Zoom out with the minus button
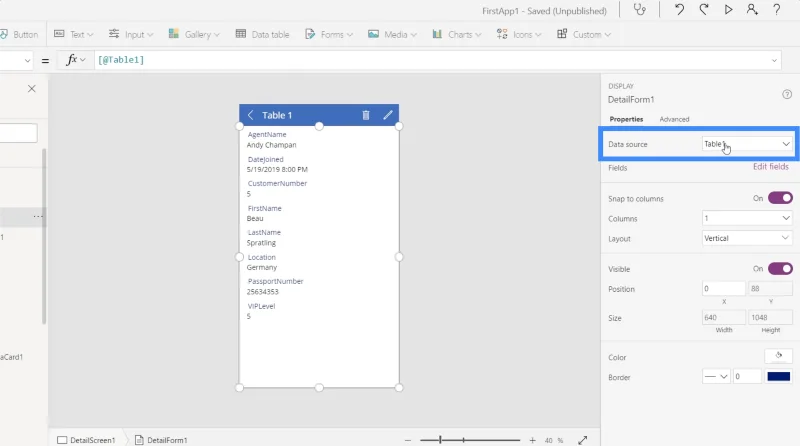Screen dimensions: 800x446 pos(408,440)
